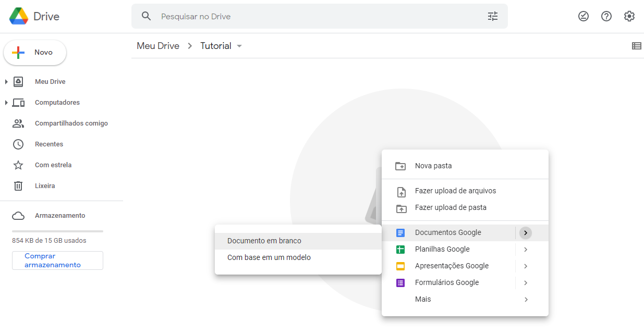Viewport: 644px width, 335px height.
Task: Click the storage usage progress bar
Action: click(x=57, y=231)
